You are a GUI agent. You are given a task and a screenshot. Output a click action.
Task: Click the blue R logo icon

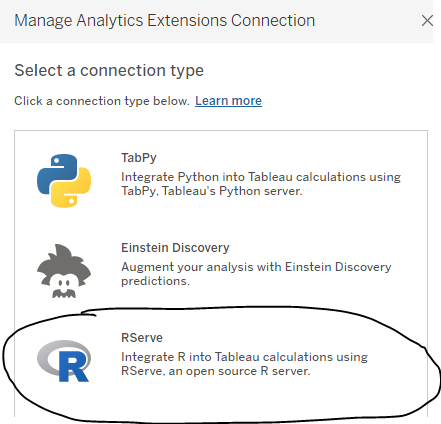[x=64, y=361]
